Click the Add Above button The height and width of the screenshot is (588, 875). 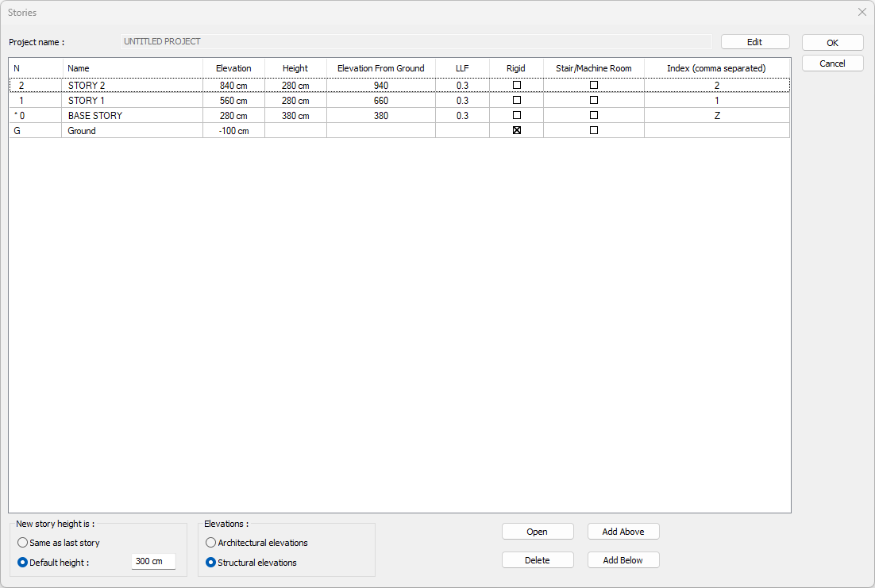pos(623,532)
